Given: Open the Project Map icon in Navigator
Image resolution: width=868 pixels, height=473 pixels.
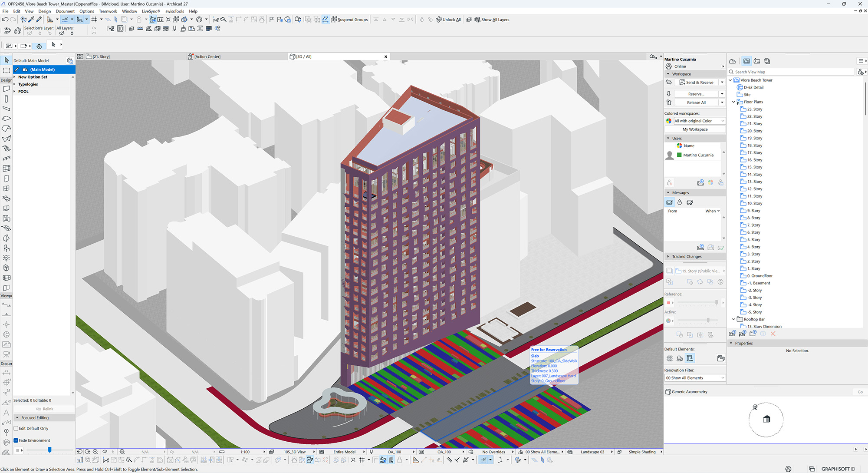Looking at the screenshot, I should pyautogui.click(x=733, y=61).
